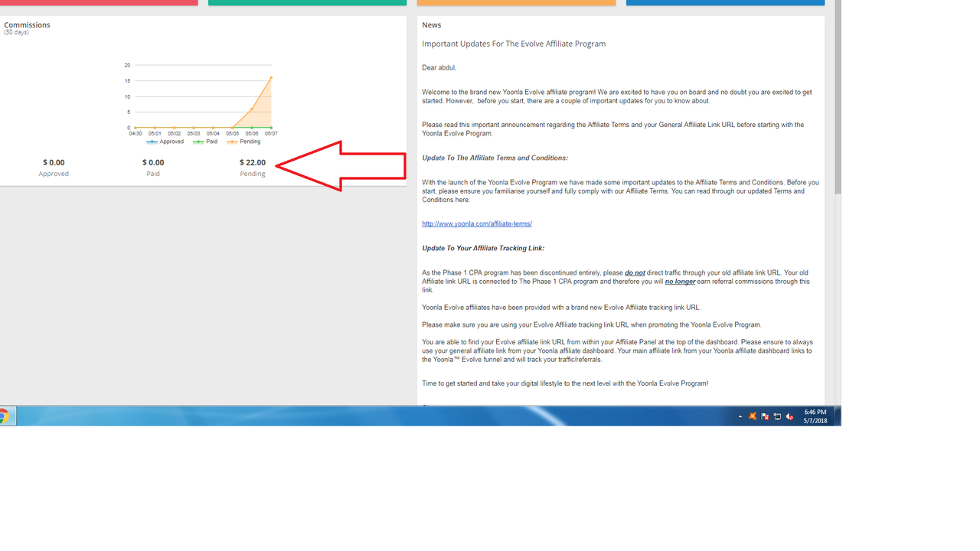Click the $ 22.00 Pending amount
The width and height of the screenshot is (980, 551).
[x=253, y=162]
